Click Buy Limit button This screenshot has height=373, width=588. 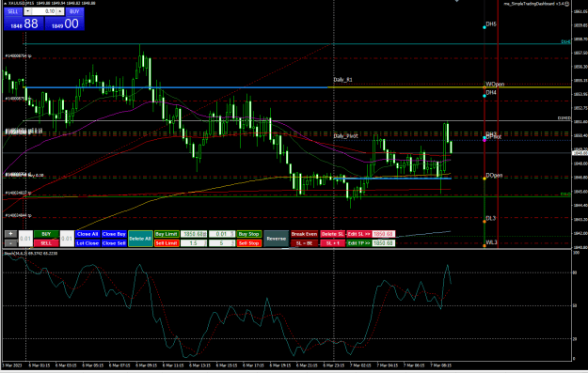(167, 234)
